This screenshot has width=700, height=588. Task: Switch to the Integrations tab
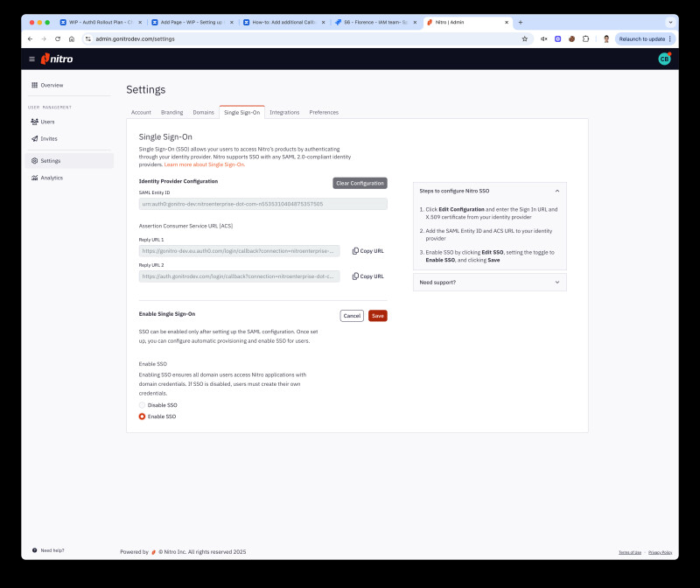click(284, 112)
